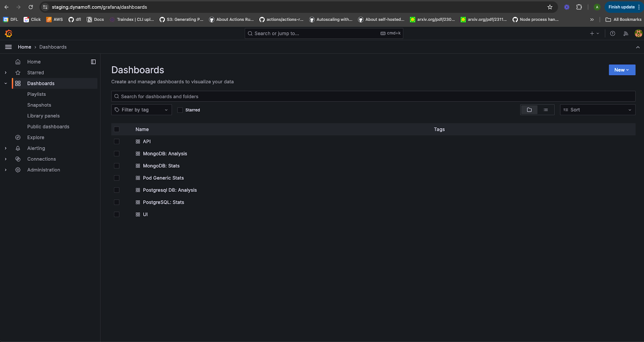Check the Postgresql DB: Analysis checkbox
This screenshot has height=342, width=644.
(x=117, y=190)
